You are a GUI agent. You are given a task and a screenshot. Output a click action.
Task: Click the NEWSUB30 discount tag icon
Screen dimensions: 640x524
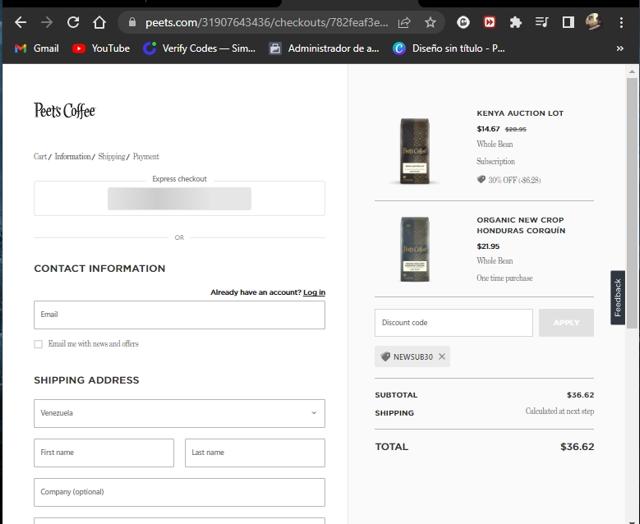tap(385, 357)
